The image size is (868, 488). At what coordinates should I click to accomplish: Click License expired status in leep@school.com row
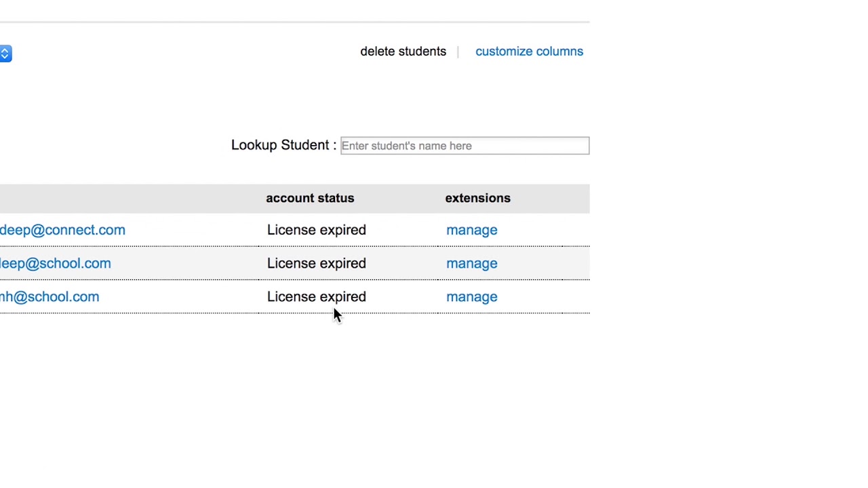[316, 263]
